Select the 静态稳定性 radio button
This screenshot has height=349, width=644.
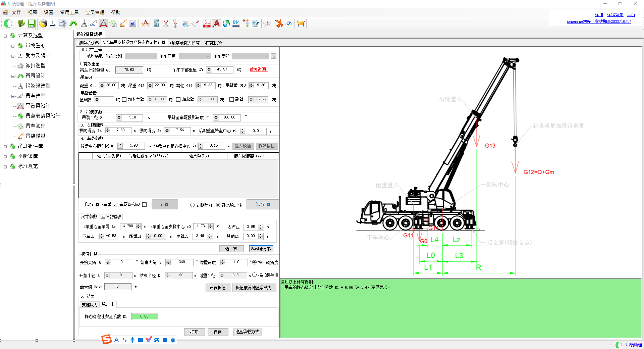(218, 205)
